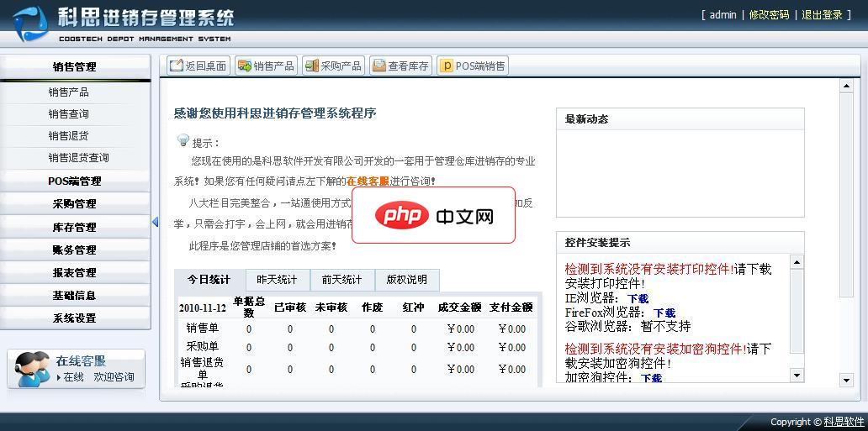Click 下载 link for IE浏览器
The image size is (868, 431).
[638, 299]
